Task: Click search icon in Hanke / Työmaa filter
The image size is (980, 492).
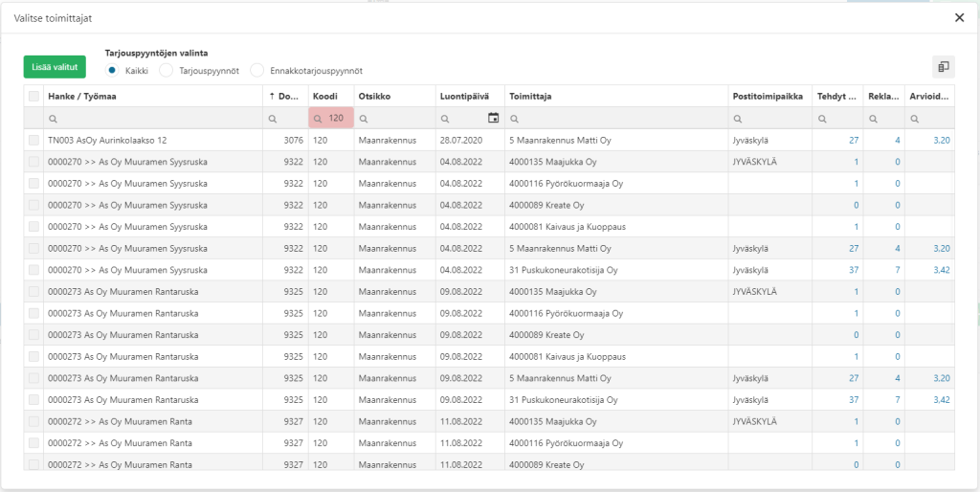Action: 53,118
